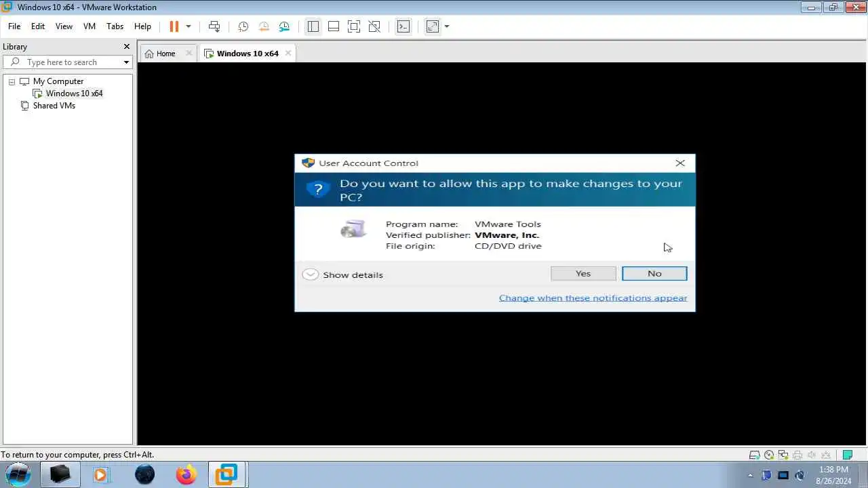868x488 pixels.
Task: Open stretch display dropdown arrow
Action: click(x=447, y=26)
